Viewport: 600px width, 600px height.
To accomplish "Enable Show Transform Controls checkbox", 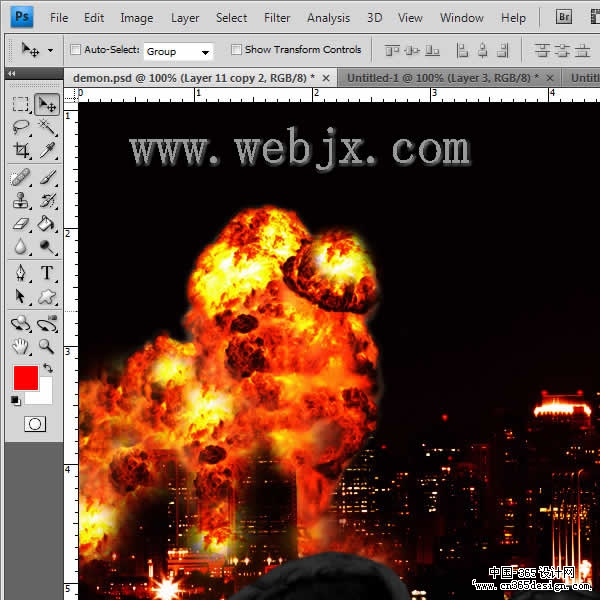I will pyautogui.click(x=236, y=49).
